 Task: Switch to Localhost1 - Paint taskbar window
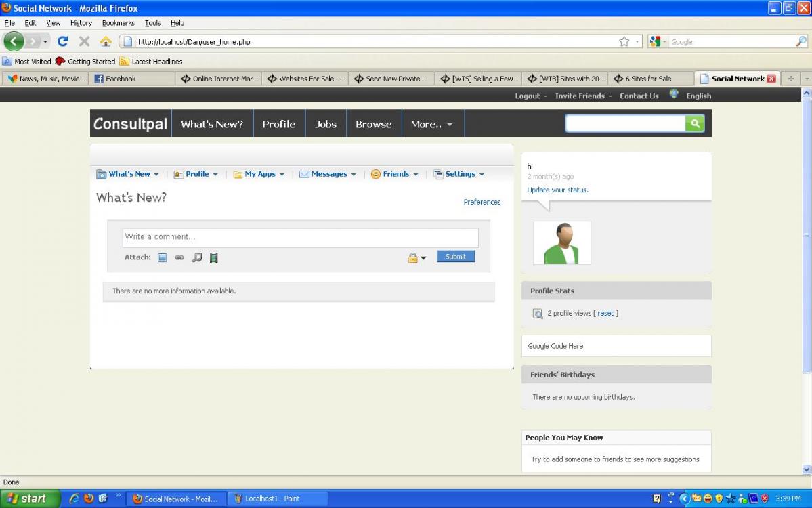277,499
